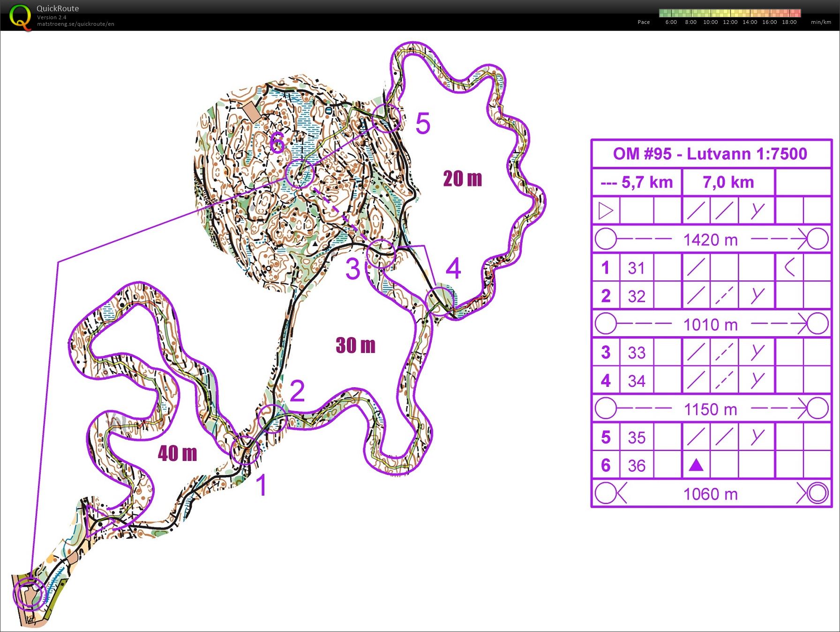Click the "20 m" corridor label

point(462,179)
